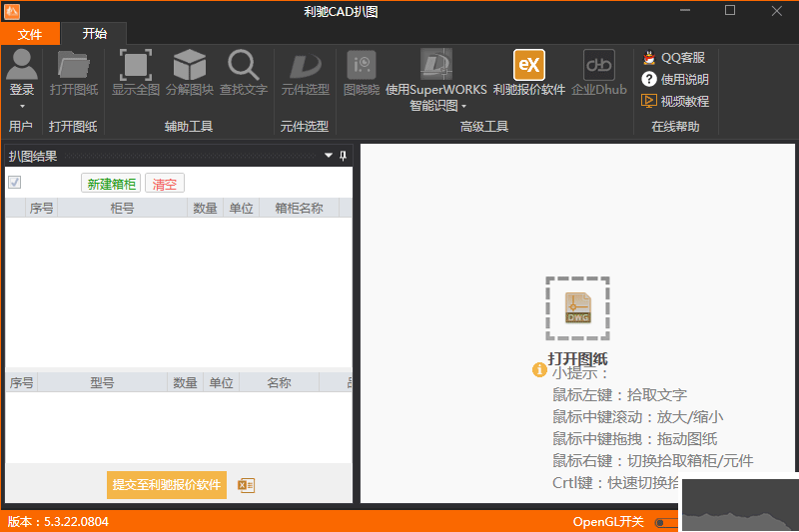The image size is (799, 532).
Task: Click the 小提示 info icon
Action: click(x=539, y=369)
